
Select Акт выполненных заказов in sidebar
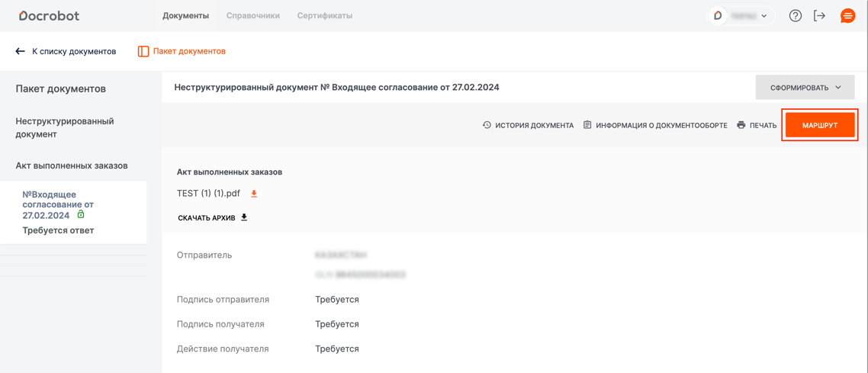click(x=72, y=166)
